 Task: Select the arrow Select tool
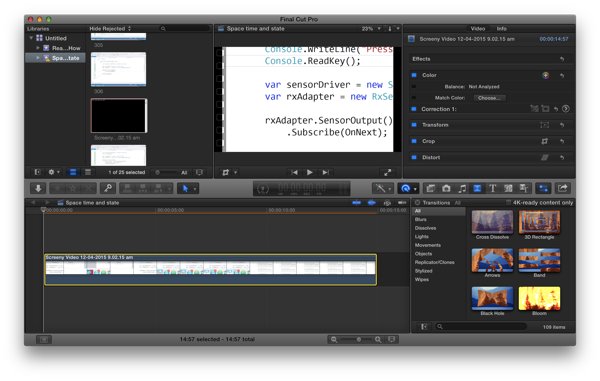[185, 188]
